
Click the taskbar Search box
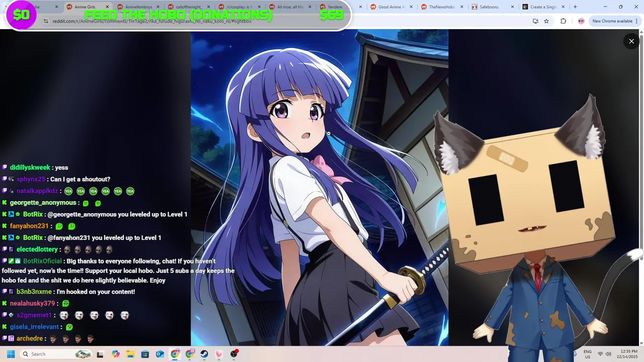click(56, 354)
